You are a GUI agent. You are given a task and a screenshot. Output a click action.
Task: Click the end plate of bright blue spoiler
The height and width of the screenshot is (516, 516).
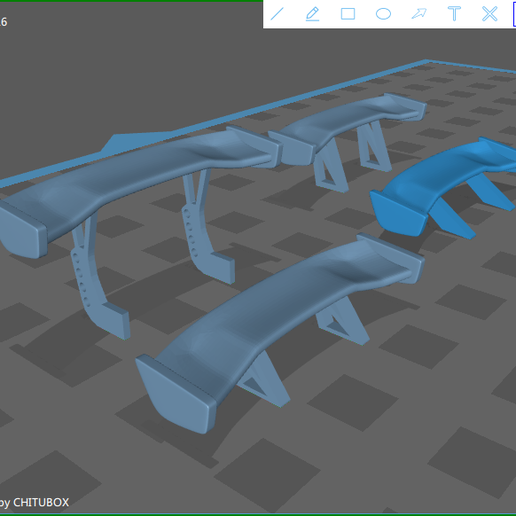coord(398,214)
